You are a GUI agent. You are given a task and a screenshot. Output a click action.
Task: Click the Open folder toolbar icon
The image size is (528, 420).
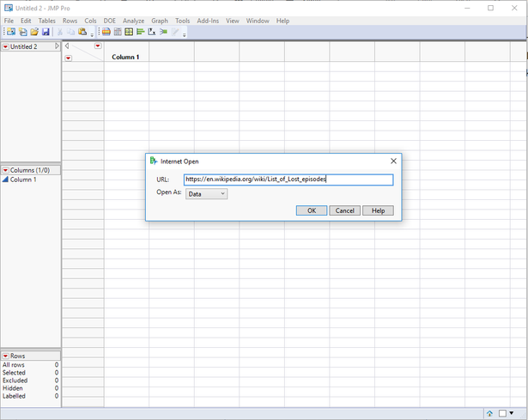[34, 32]
